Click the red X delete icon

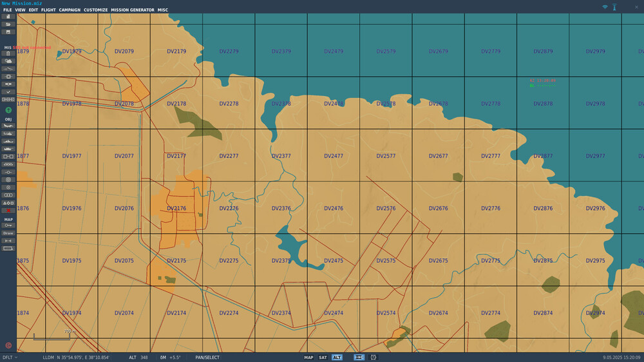(x=8, y=211)
